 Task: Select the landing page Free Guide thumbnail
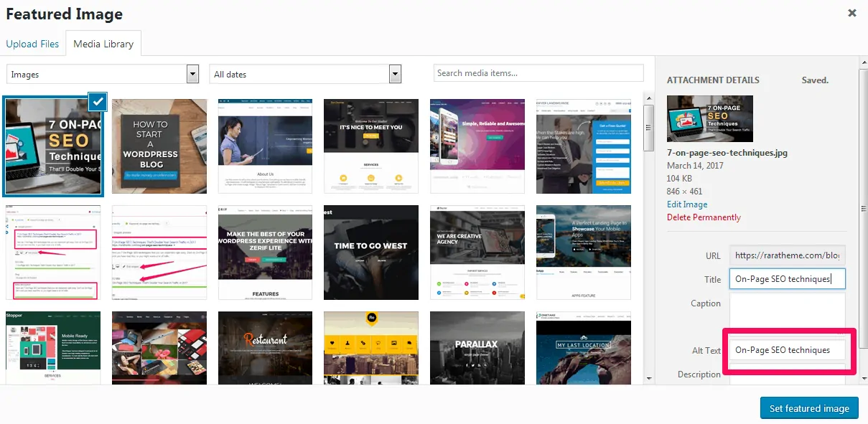[584, 146]
